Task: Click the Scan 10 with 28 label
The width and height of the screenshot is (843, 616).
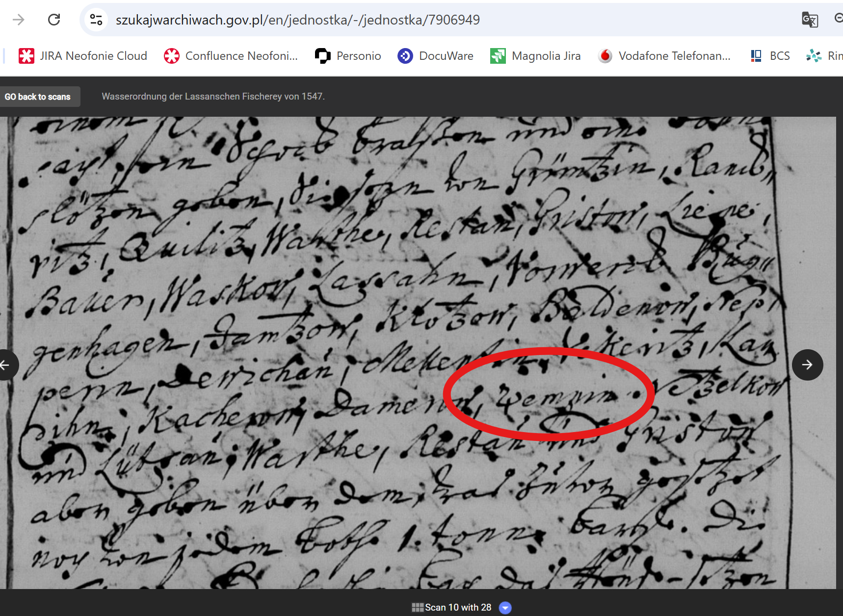Action: pos(458,608)
